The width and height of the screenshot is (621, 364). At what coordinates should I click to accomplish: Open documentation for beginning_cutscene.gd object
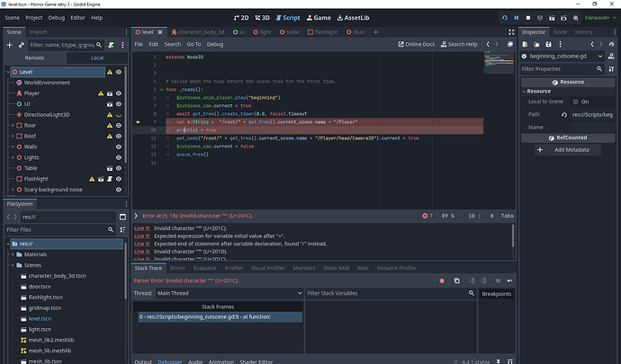coord(611,57)
